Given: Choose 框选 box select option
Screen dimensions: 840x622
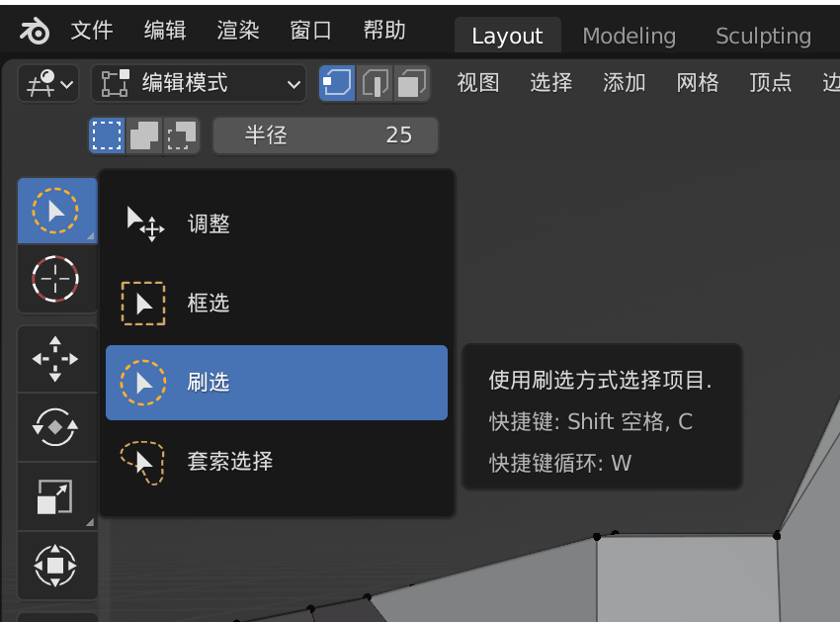Looking at the screenshot, I should pos(277,304).
